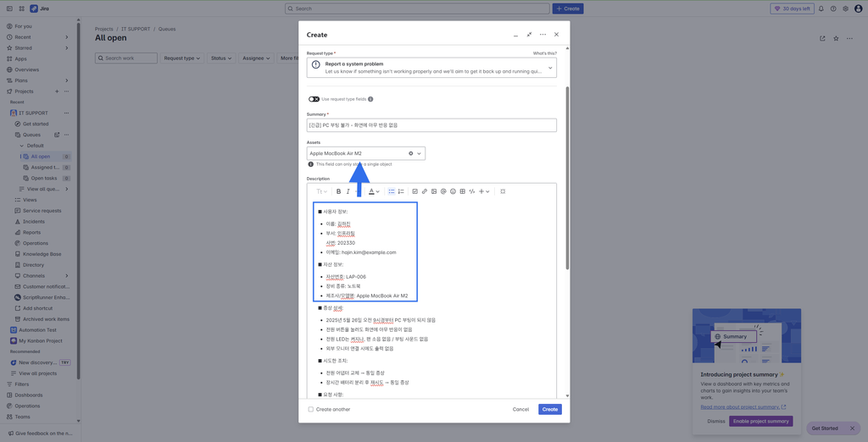The image size is (868, 442).
Task: Click in the Summary input field
Action: pyautogui.click(x=431, y=125)
